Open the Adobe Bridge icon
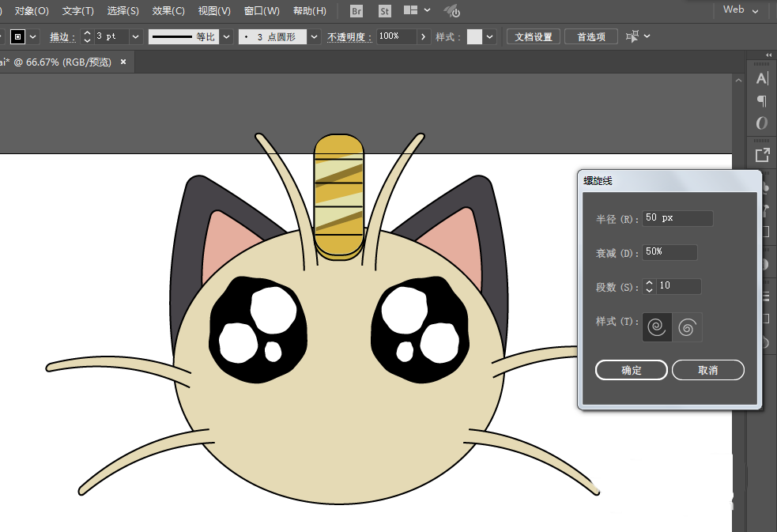The height and width of the screenshot is (532, 777). [356, 11]
